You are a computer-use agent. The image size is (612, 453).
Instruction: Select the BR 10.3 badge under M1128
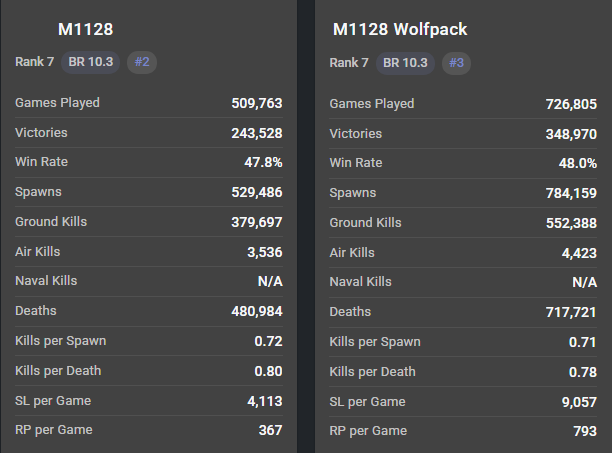91,62
